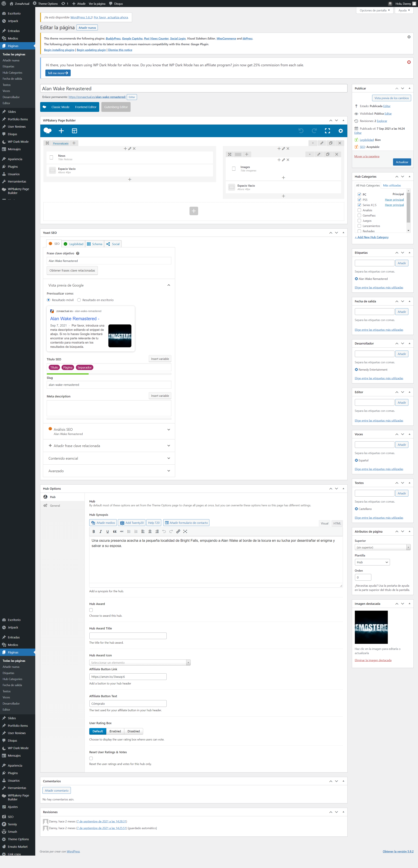Click the featured image thumbnail

click(x=371, y=627)
